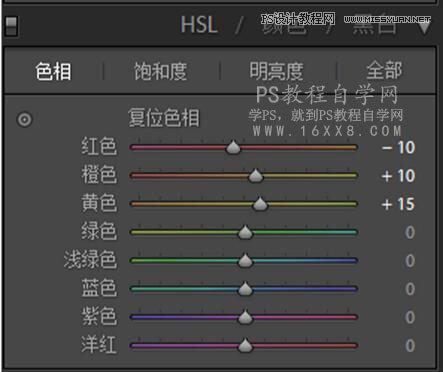The height and width of the screenshot is (372, 443).
Task: Click the 蓝色 hue slider handle
Action: coord(245,289)
